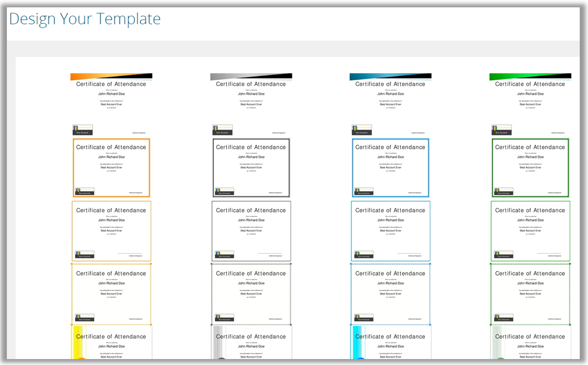Select the gray gradient banner certificate template

click(251, 105)
